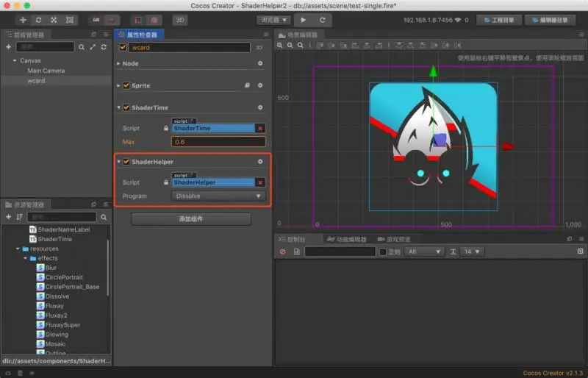Image resolution: width=588 pixels, height=378 pixels.
Task: Select the scale transform tool
Action: (x=54, y=20)
